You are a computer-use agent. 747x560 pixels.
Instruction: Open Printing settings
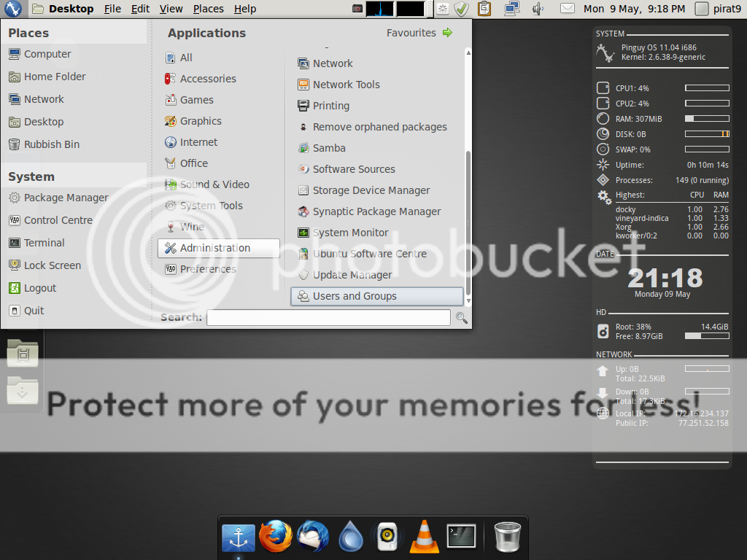coord(376,106)
